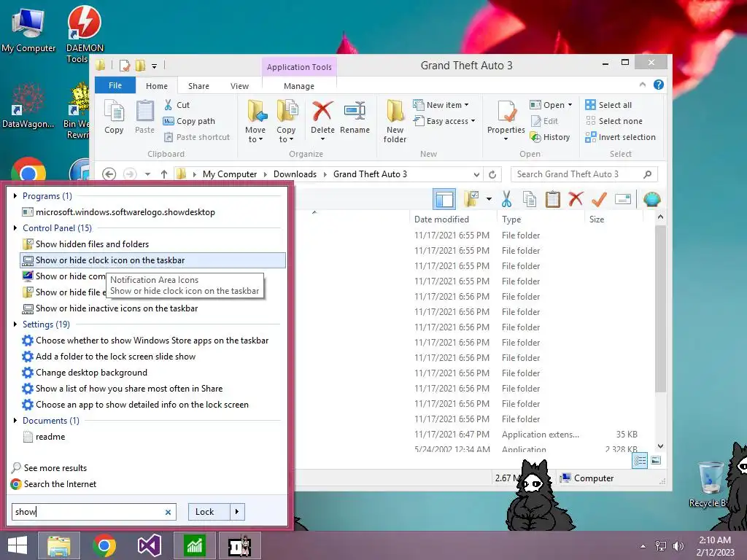Click the scissors icon in the secondary toolbar
This screenshot has height=560, width=747.
[x=506, y=199]
